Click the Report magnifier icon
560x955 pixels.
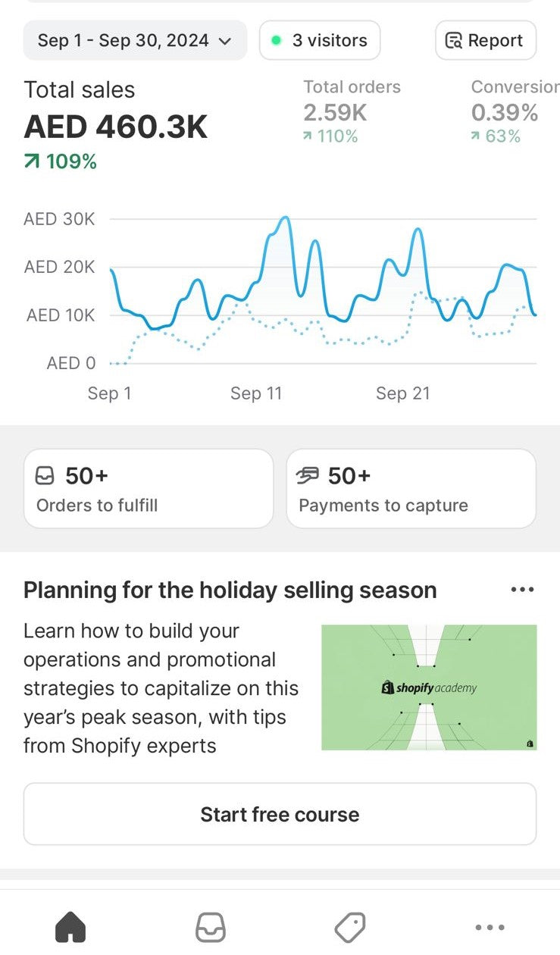click(x=454, y=41)
